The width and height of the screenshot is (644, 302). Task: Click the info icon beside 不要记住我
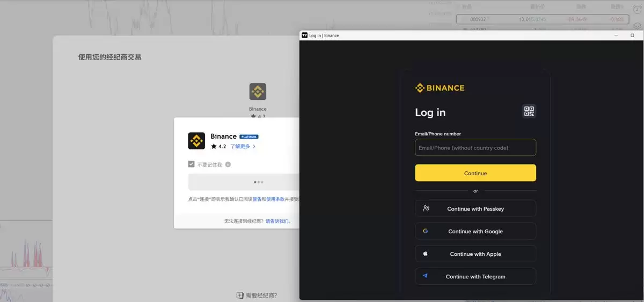[228, 164]
